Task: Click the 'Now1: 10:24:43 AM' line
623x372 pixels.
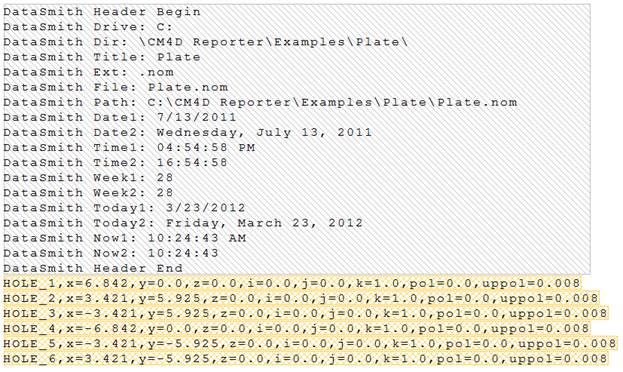Action: pyautogui.click(x=125, y=238)
